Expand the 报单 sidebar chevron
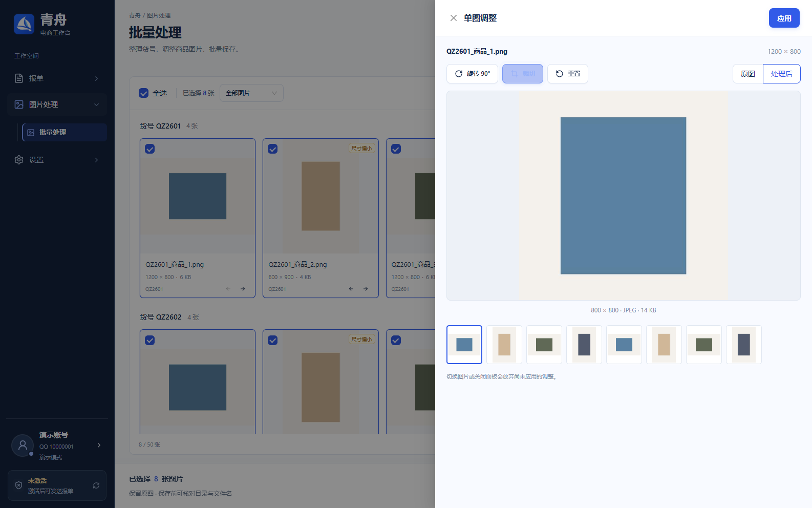Image resolution: width=812 pixels, height=508 pixels. point(96,78)
